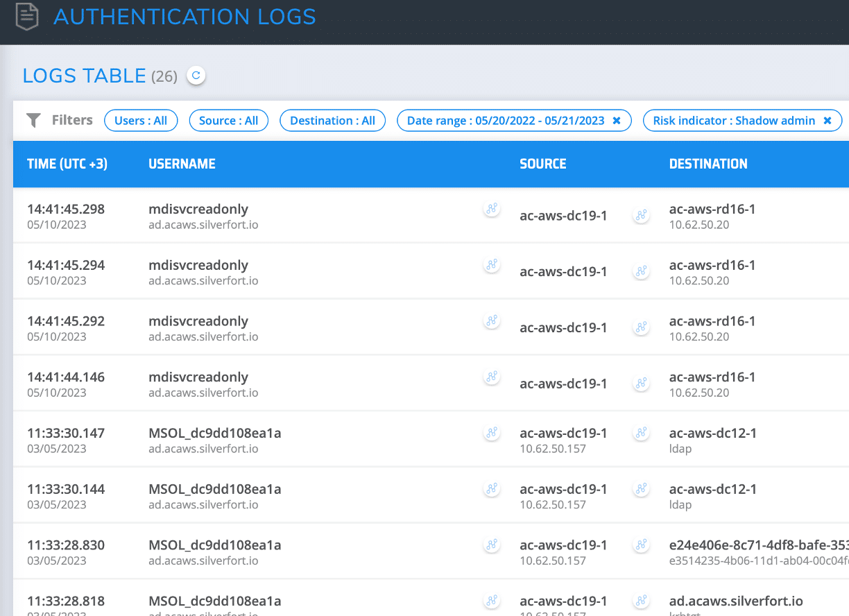Image resolution: width=849 pixels, height=616 pixels.
Task: Open the Users filter dropdown
Action: click(141, 120)
